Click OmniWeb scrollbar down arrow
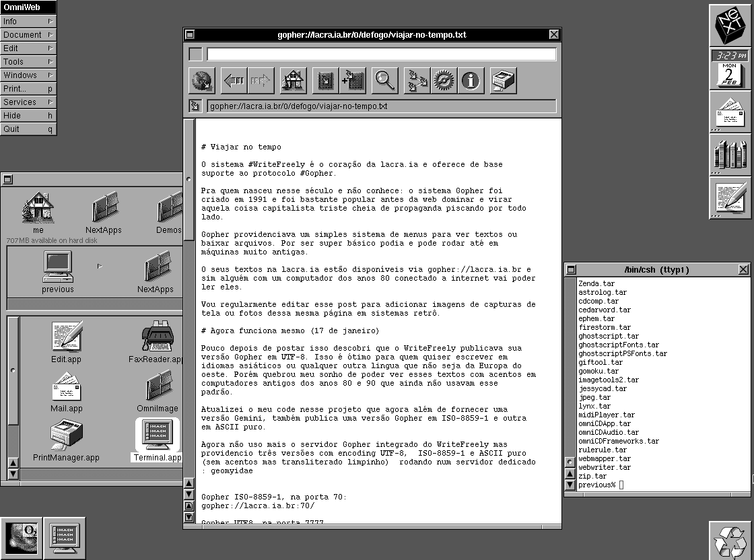 [x=189, y=494]
